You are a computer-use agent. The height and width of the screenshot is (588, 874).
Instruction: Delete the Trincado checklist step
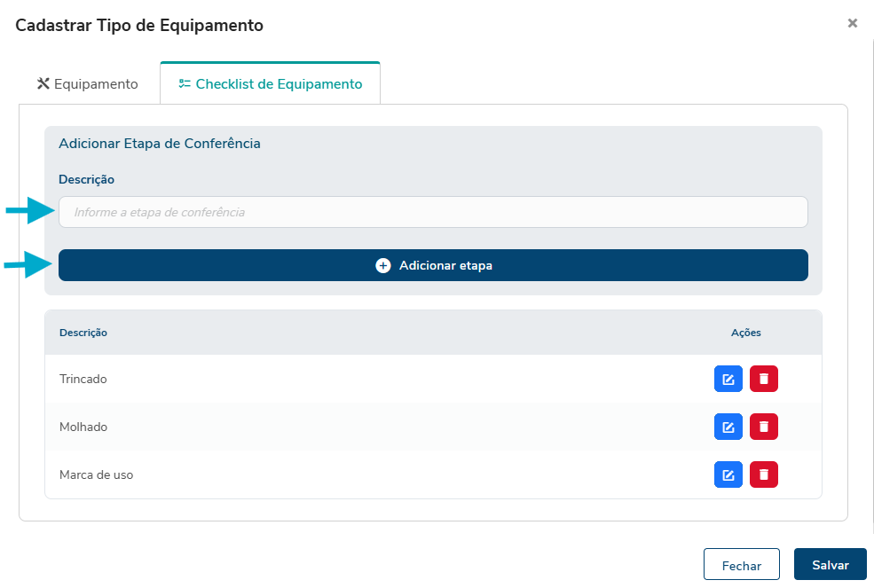[763, 380]
